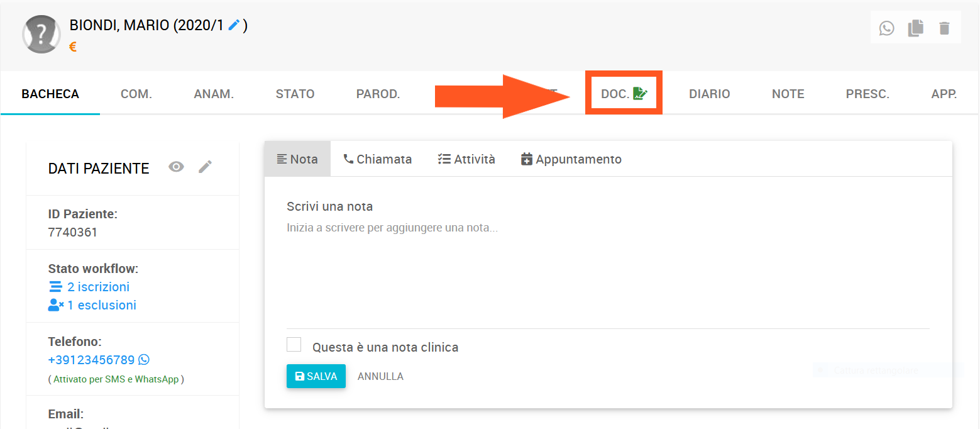The width and height of the screenshot is (980, 429).
Task: Click the orange euro icon under patient name
Action: click(x=73, y=47)
